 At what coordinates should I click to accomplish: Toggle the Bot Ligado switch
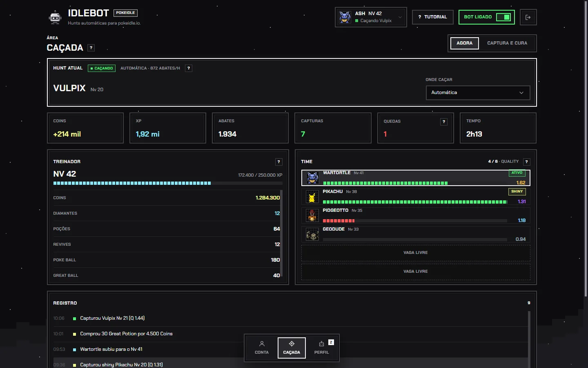click(503, 17)
